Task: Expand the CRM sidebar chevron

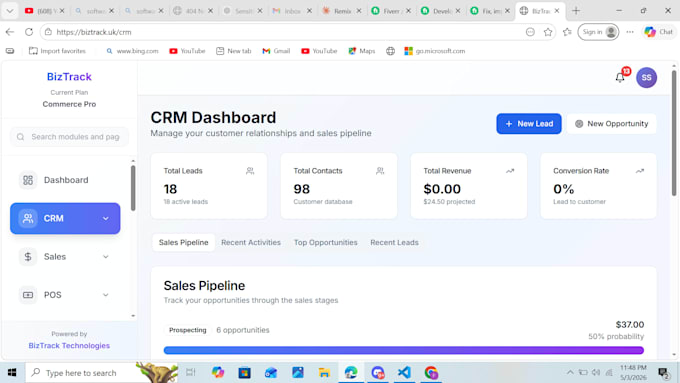Action: (x=106, y=218)
